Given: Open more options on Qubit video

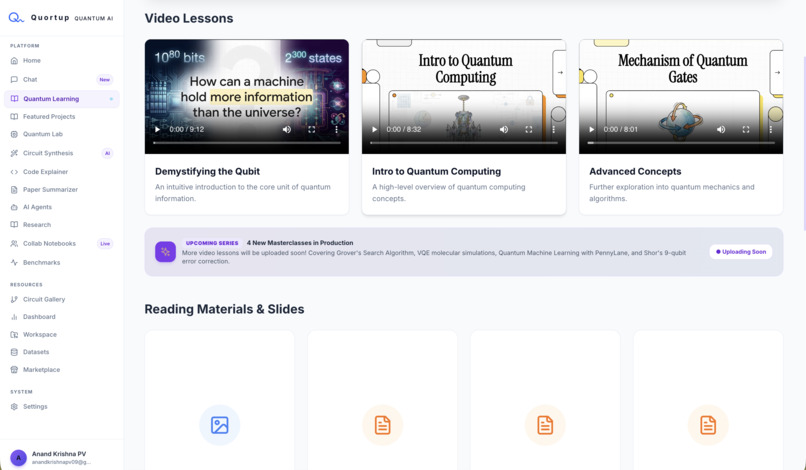Looking at the screenshot, I should click(x=337, y=130).
